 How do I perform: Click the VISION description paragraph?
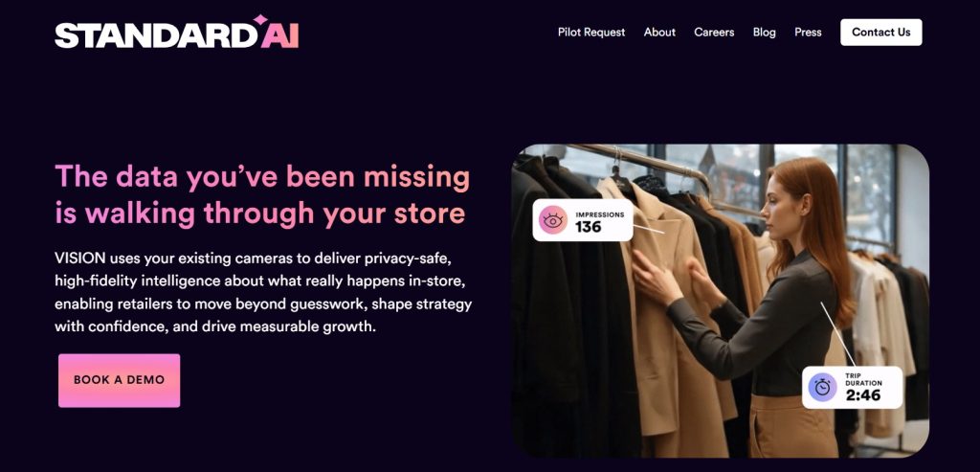tap(263, 292)
